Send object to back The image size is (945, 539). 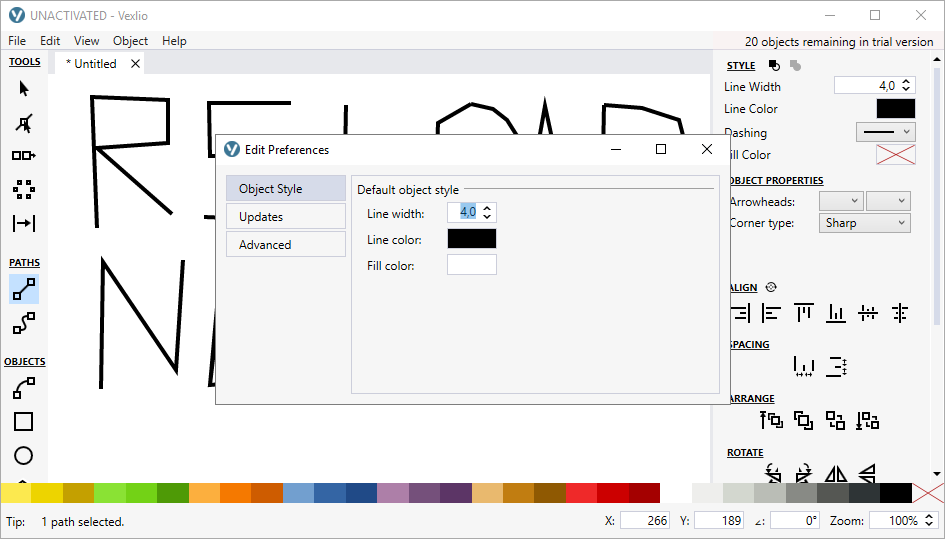click(868, 420)
